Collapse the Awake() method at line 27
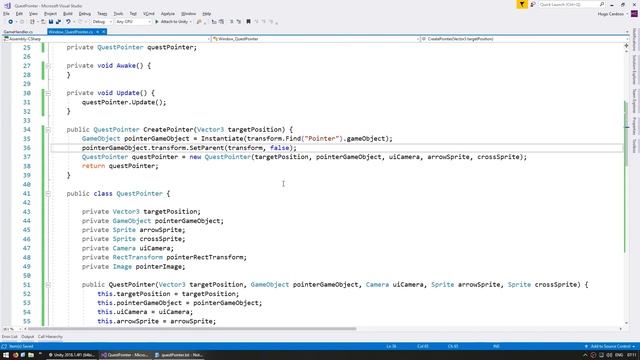 (x=48, y=66)
